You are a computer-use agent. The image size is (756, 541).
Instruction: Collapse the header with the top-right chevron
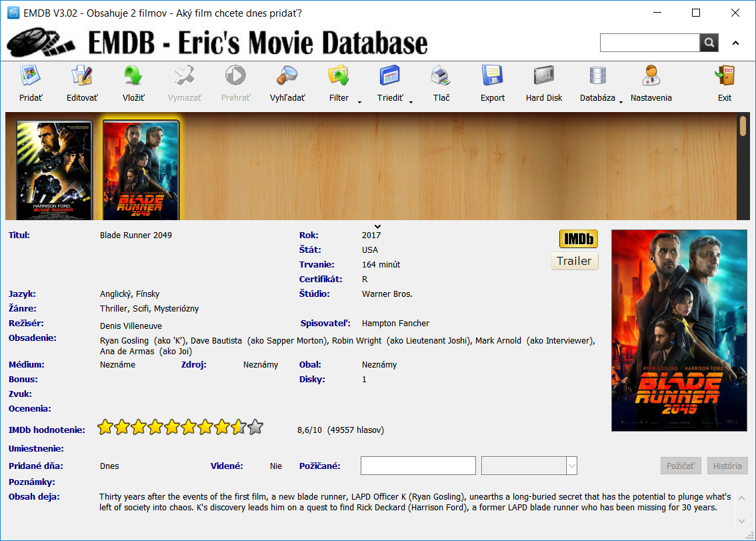point(735,43)
